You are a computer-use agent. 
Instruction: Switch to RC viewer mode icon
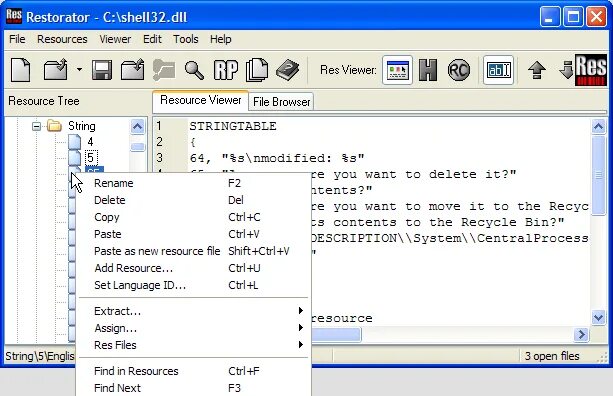click(x=459, y=70)
